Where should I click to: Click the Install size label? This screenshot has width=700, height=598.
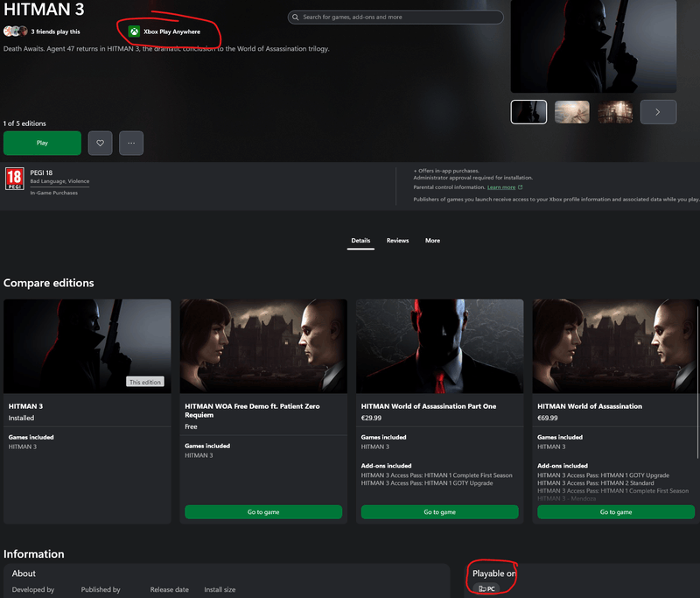pos(220,589)
